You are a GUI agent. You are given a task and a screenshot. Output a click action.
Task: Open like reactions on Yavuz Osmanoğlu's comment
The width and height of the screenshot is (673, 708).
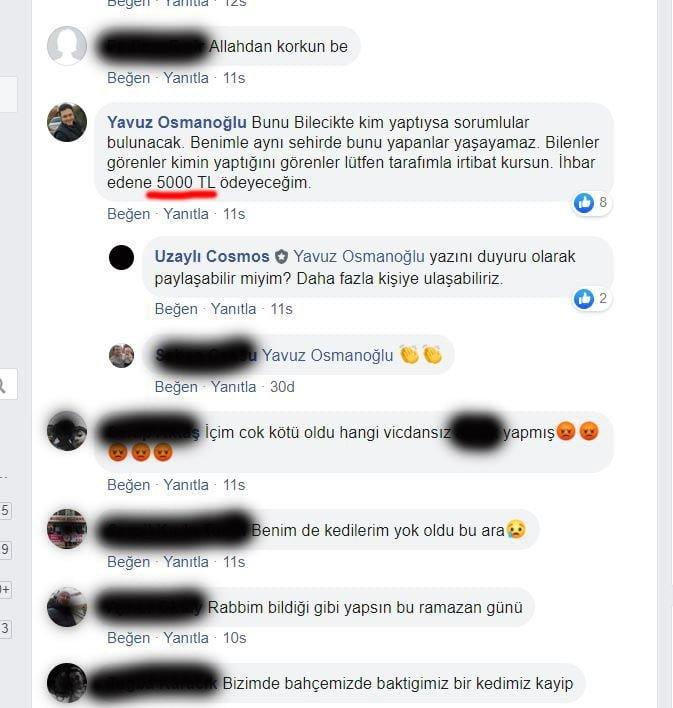(591, 203)
